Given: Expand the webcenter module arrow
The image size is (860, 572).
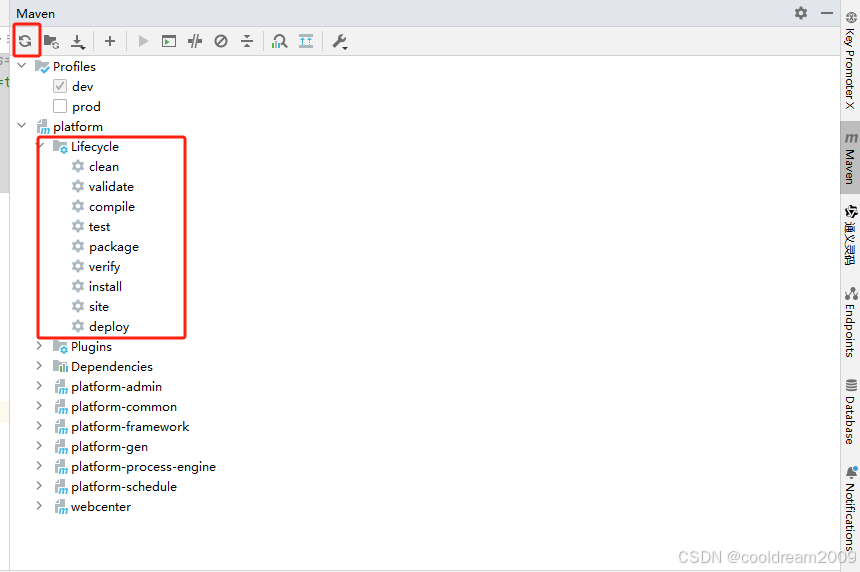Looking at the screenshot, I should click(39, 506).
